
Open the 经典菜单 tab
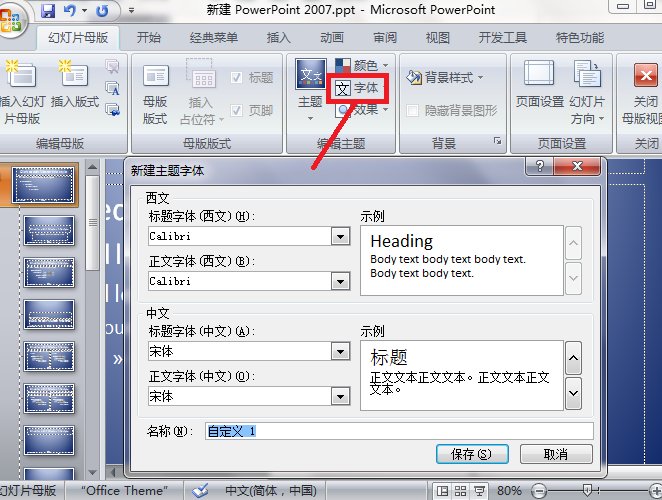pyautogui.click(x=214, y=38)
